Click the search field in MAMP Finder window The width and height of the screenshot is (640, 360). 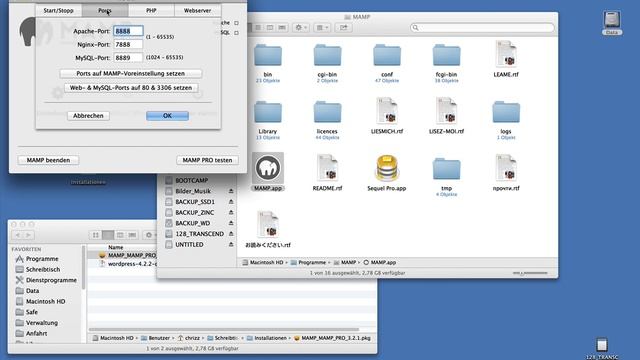[x=482, y=27]
